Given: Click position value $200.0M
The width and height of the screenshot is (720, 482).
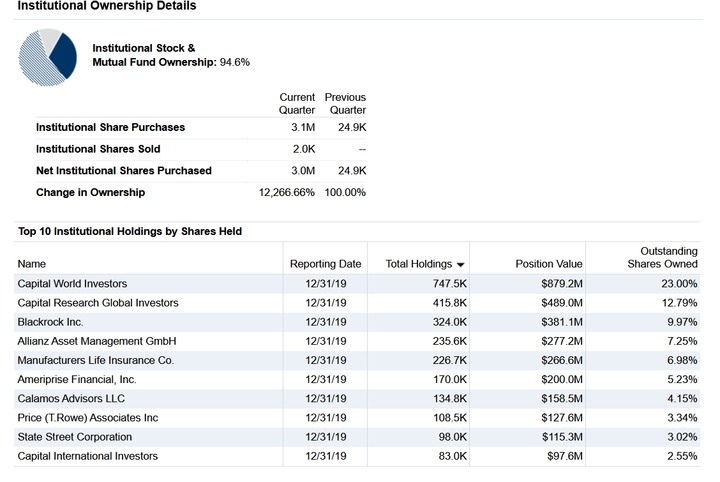Looking at the screenshot, I should [562, 380].
